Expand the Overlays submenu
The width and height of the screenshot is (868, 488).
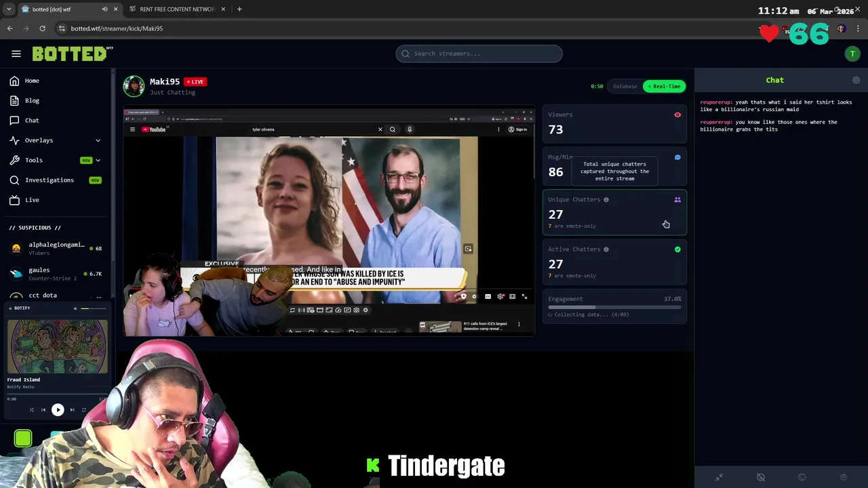[x=56, y=140]
